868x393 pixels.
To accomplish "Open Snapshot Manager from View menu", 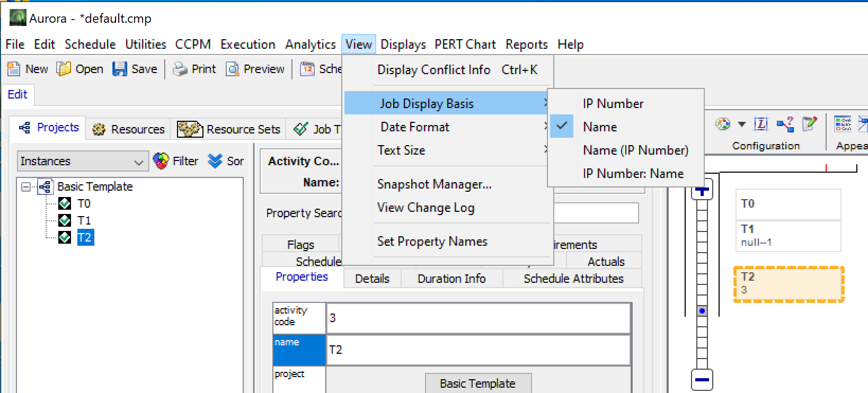I will click(x=434, y=184).
